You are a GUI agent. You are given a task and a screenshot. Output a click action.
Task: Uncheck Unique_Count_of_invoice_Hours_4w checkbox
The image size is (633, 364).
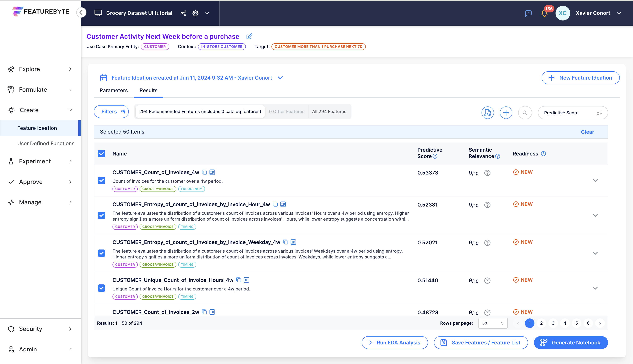coord(101,288)
